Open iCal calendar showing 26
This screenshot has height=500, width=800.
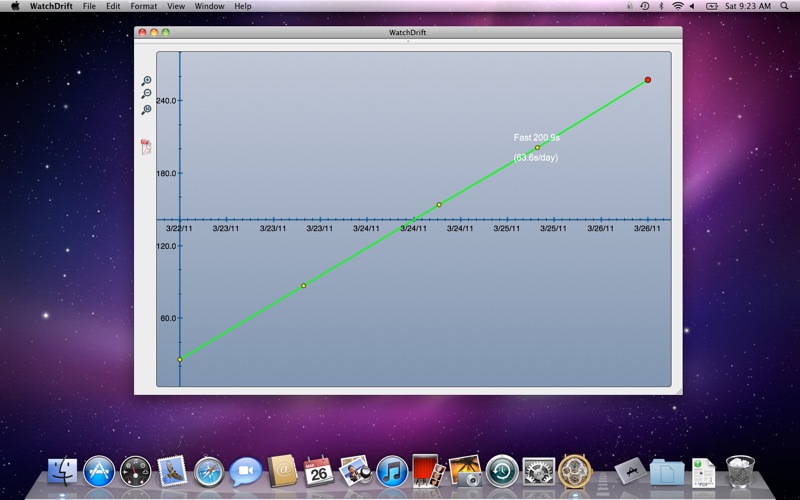point(318,470)
